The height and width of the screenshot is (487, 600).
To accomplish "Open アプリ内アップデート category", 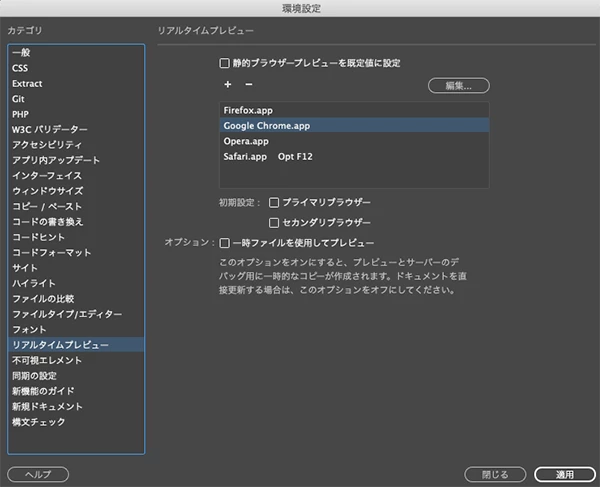I will coord(76,160).
